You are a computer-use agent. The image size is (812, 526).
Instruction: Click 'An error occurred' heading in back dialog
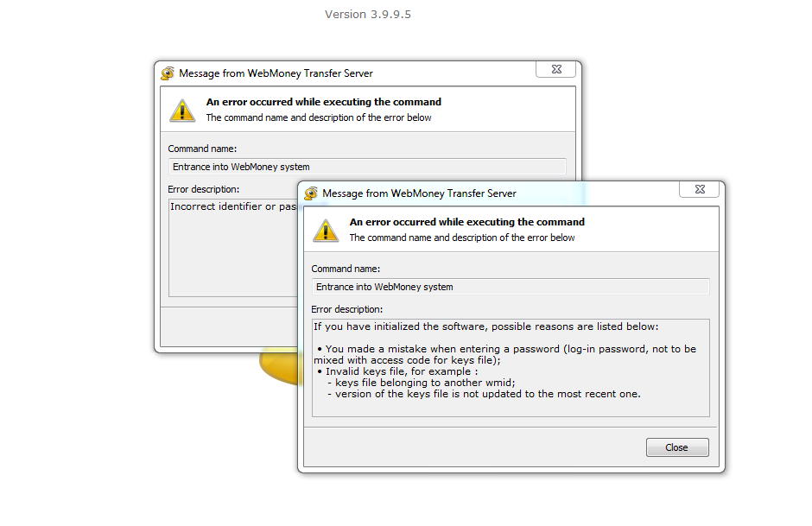324,102
